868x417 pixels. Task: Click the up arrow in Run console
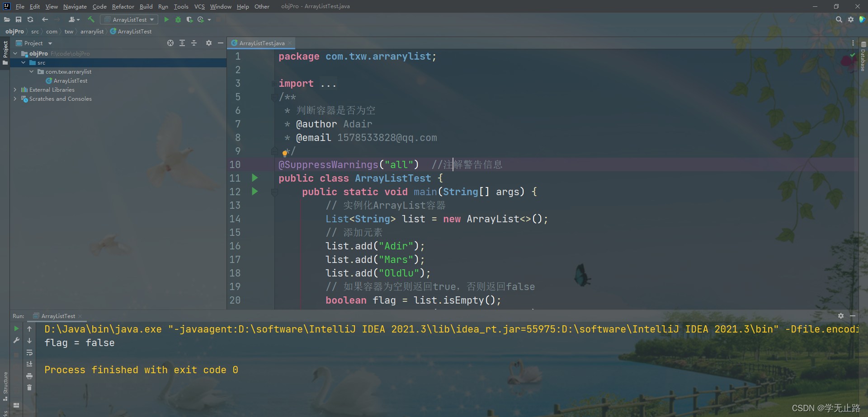(29, 329)
